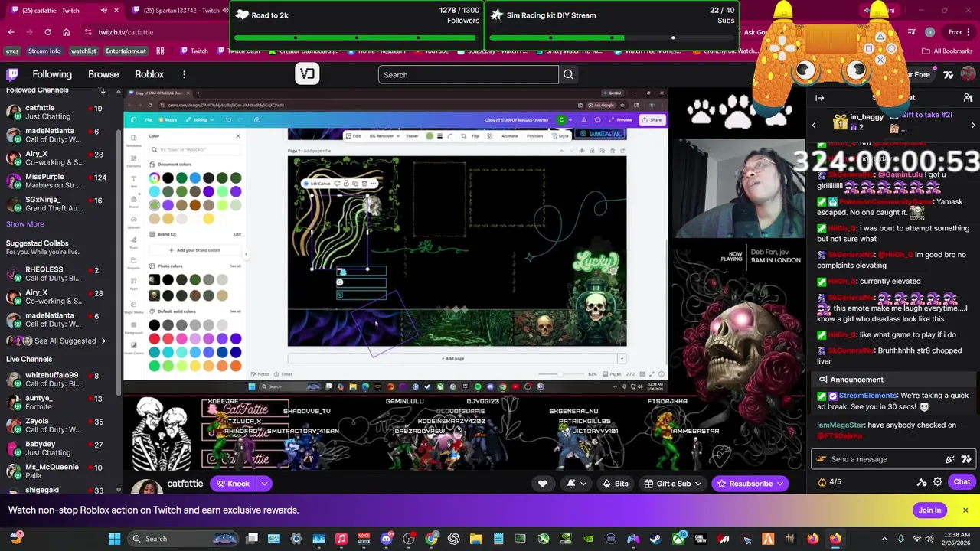Screen dimensions: 980x551
Task: Close the catfattie Twitch browser tab
Action: point(116,11)
